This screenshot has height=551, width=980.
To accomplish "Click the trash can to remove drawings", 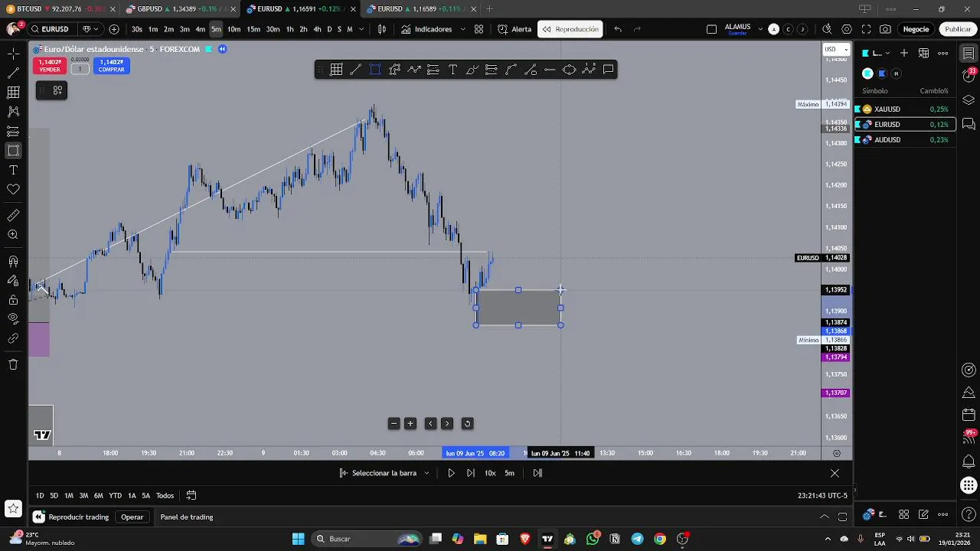I will coord(13,364).
